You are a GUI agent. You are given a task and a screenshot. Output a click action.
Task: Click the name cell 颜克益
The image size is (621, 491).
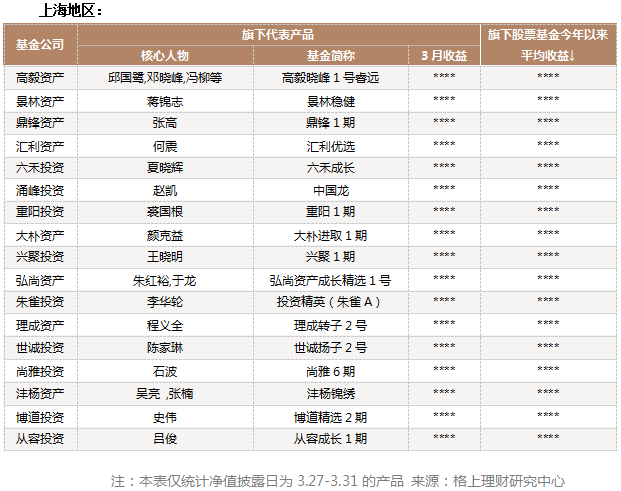point(165,236)
